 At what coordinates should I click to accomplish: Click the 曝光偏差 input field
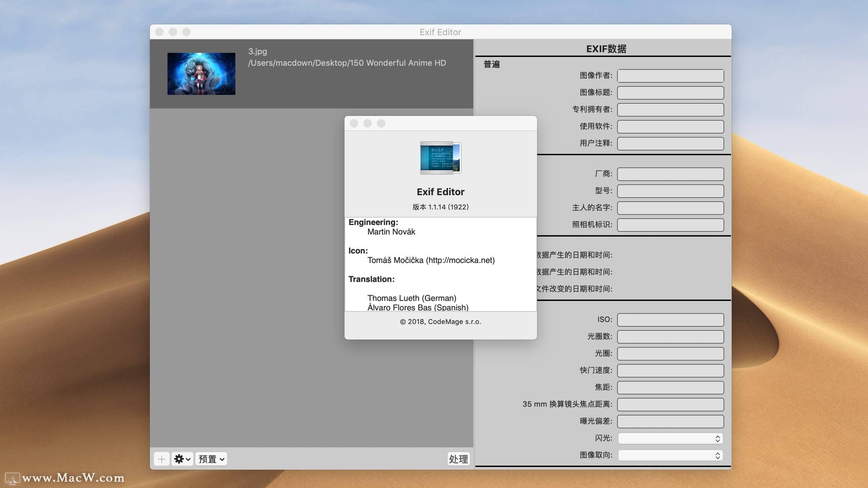670,422
